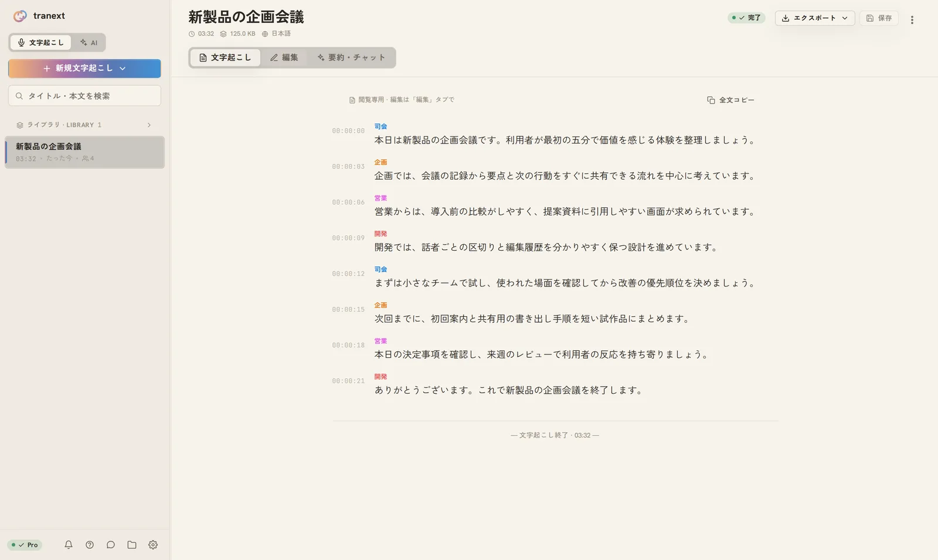Click timestamp 00:00:06
The image size is (938, 560).
(x=348, y=203)
